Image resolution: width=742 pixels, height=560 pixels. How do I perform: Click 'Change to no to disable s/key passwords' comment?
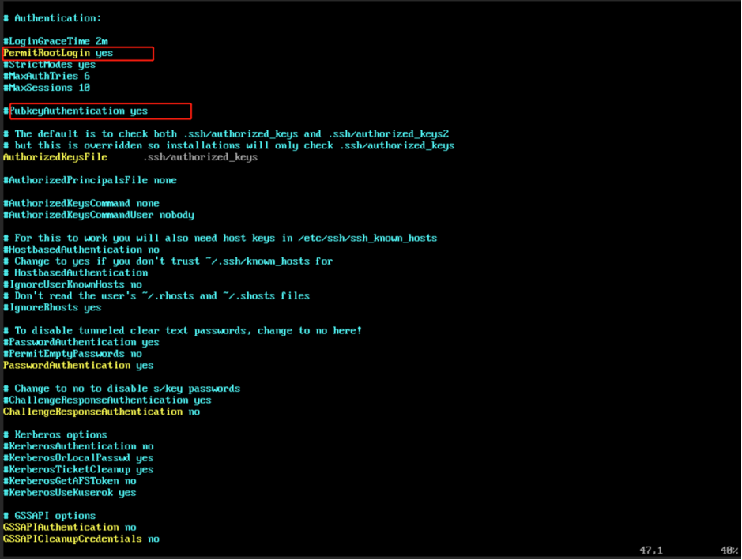click(x=122, y=389)
